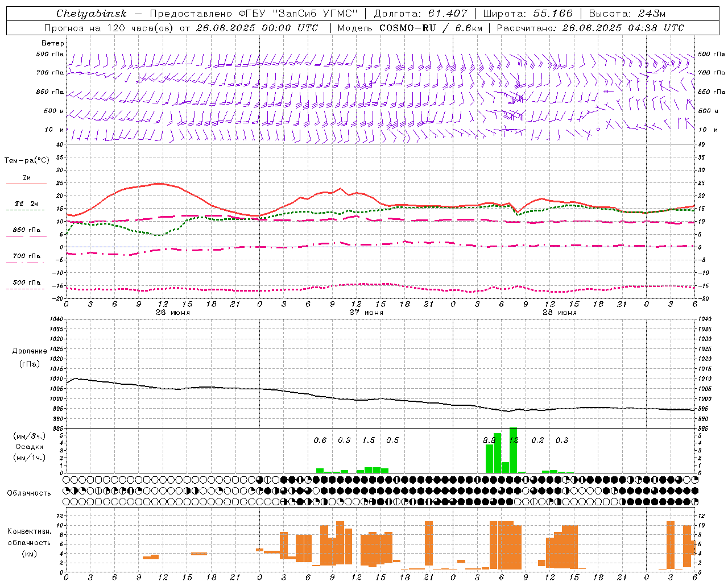Click the '(гПа)' unit under Давление
Viewport: 728px width, 582px height.
(30, 364)
